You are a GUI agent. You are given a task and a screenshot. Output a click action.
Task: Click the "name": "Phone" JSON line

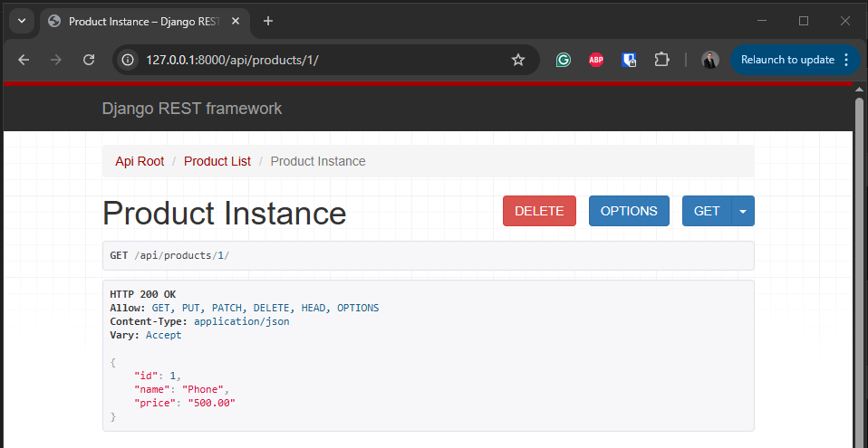pos(181,389)
